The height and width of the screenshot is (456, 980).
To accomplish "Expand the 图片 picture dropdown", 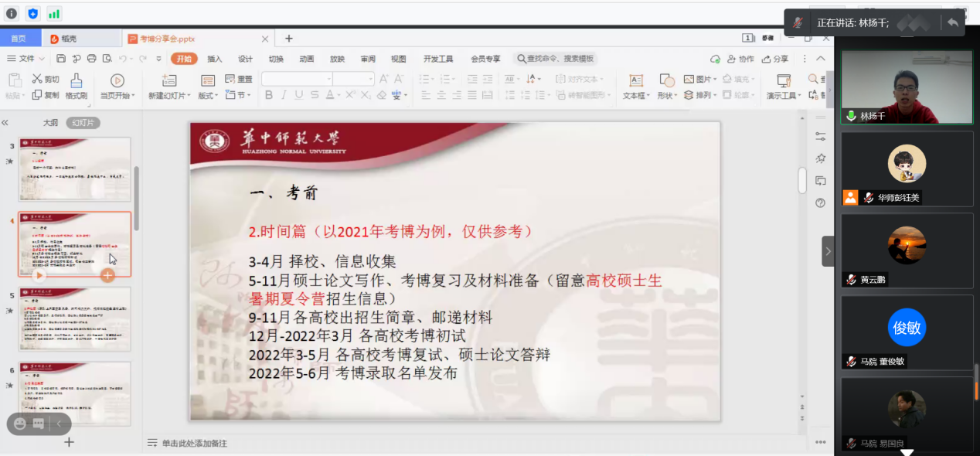I will click(x=700, y=79).
